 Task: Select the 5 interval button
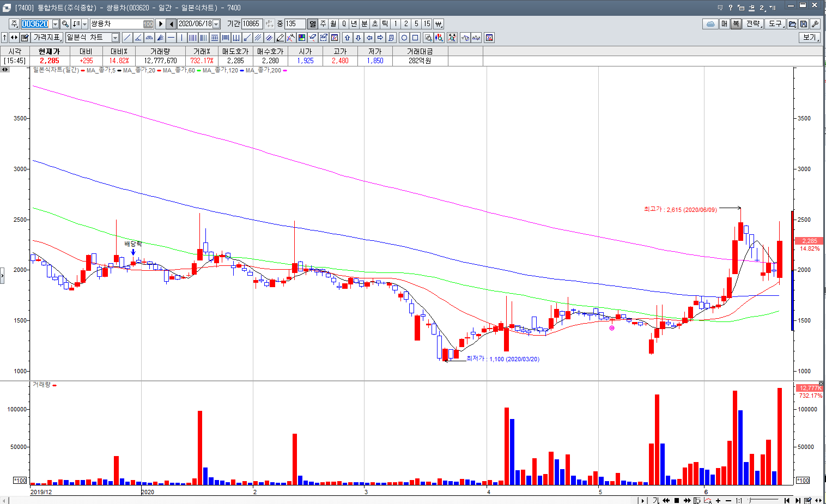(416, 24)
